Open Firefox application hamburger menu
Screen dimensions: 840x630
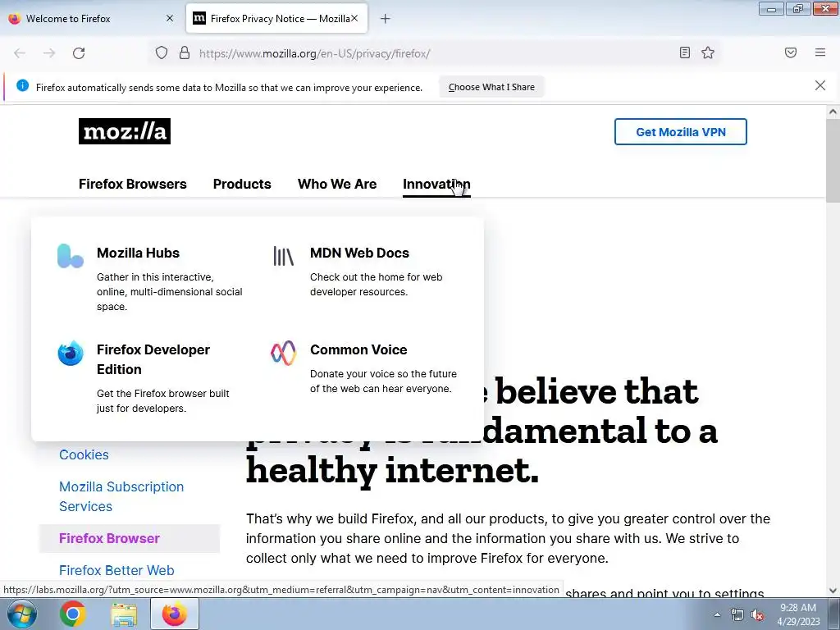coord(820,52)
